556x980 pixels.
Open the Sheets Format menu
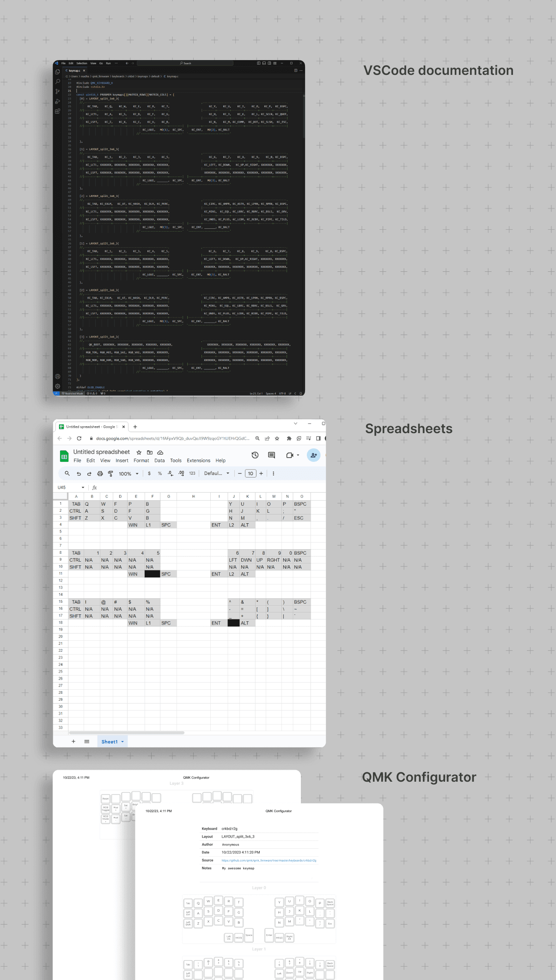coord(141,460)
